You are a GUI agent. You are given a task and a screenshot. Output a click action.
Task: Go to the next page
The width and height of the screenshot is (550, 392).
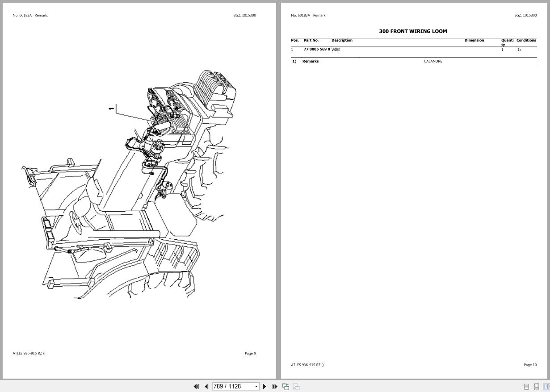[265, 387]
